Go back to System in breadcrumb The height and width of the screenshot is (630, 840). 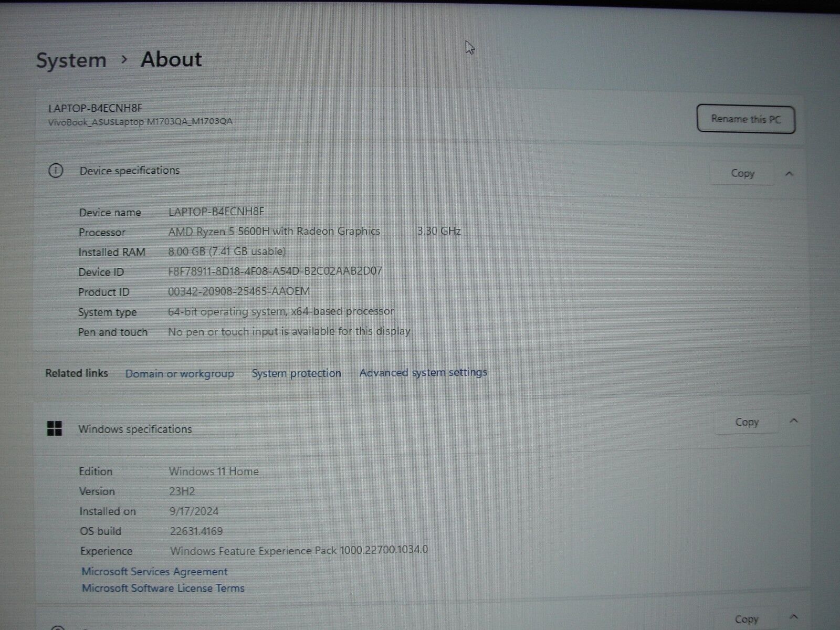[x=71, y=60]
